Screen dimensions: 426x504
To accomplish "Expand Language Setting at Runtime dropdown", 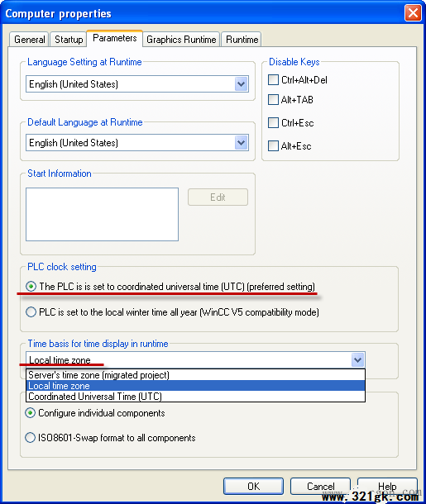I will point(241,84).
